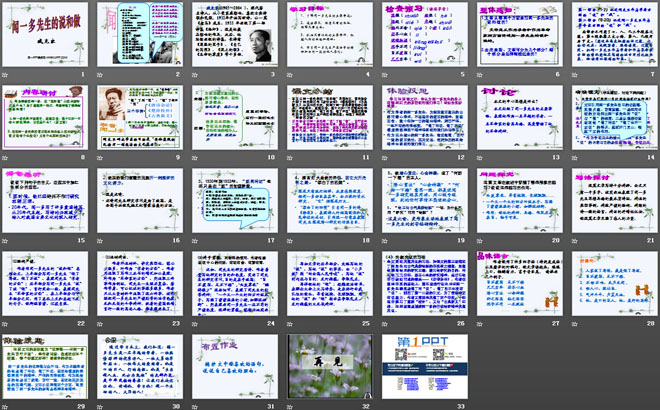This screenshot has height=410, width=660.
Task: Select slide 26 dense blue text thumbnail
Action: (x=425, y=283)
